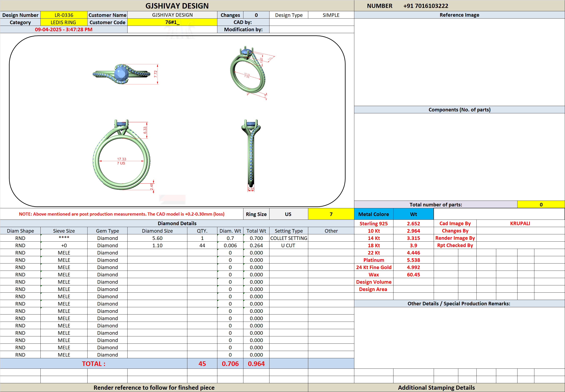The image size is (565, 392).
Task: Click the sieve size cell ****
Action: click(x=64, y=238)
